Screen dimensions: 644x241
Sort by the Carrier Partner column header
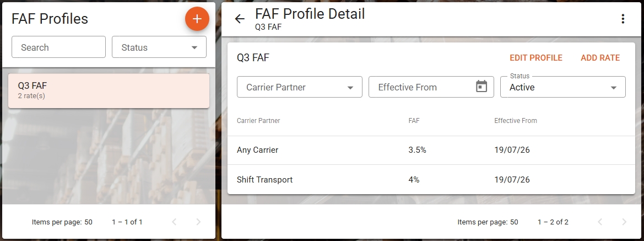point(258,121)
